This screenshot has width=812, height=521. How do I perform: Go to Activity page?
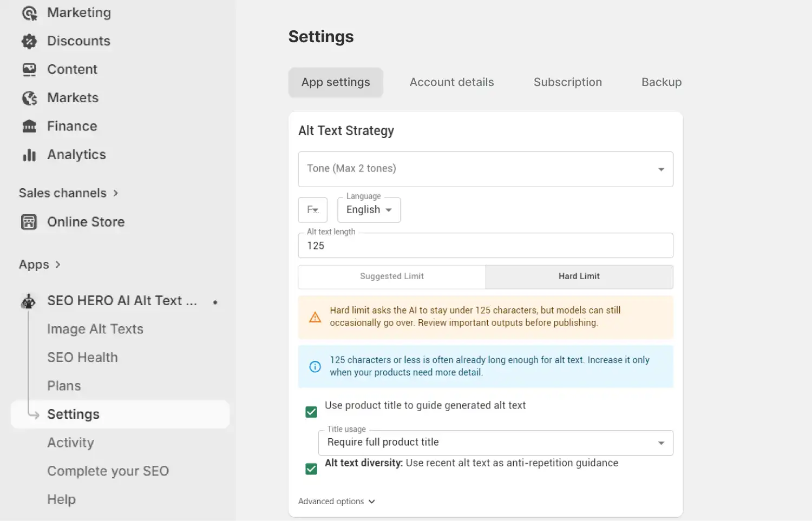(71, 443)
